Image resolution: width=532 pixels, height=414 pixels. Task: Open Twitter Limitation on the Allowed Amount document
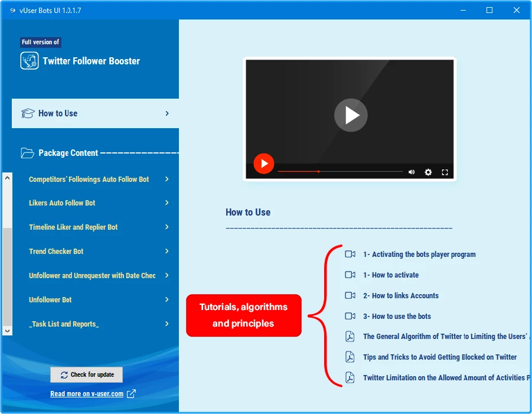tap(446, 378)
